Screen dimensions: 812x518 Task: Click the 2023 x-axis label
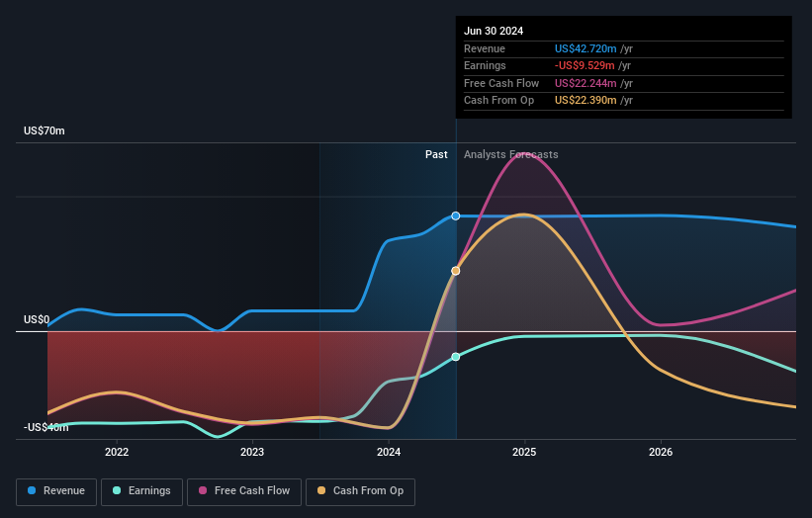pyautogui.click(x=252, y=452)
